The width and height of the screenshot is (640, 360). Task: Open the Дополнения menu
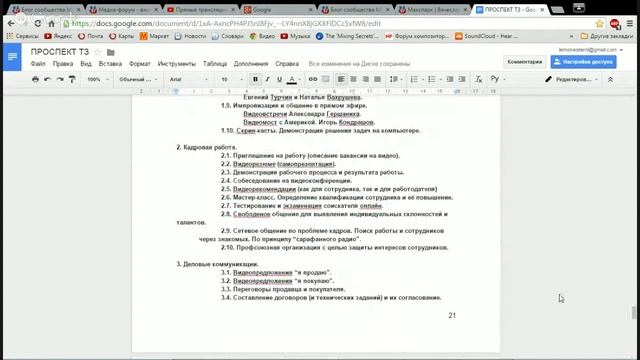coord(251,64)
